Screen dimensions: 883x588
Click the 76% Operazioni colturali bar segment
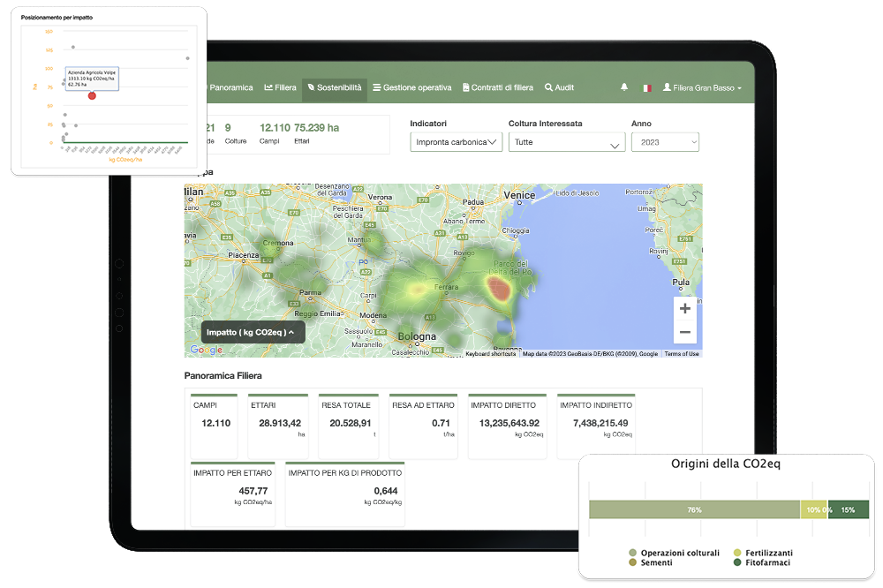(694, 509)
